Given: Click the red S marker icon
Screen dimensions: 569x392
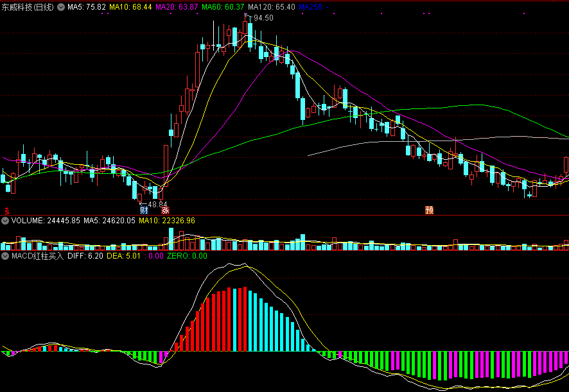Looking at the screenshot, I should click(7, 210).
